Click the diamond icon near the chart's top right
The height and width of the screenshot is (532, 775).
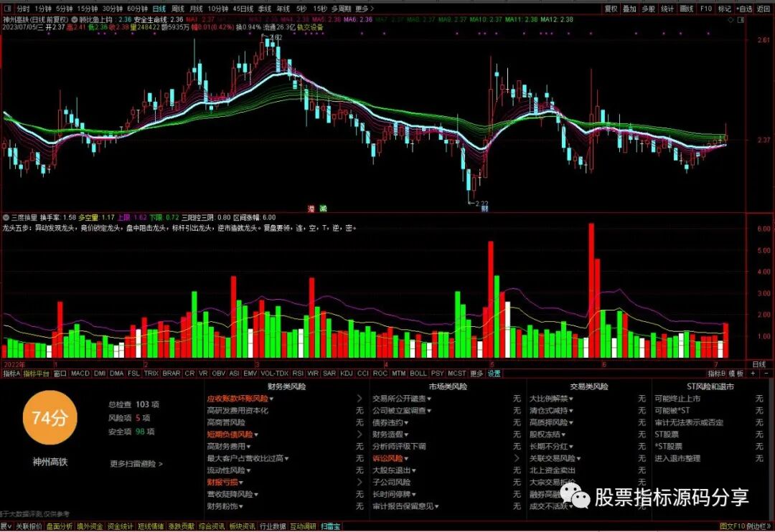point(732,20)
